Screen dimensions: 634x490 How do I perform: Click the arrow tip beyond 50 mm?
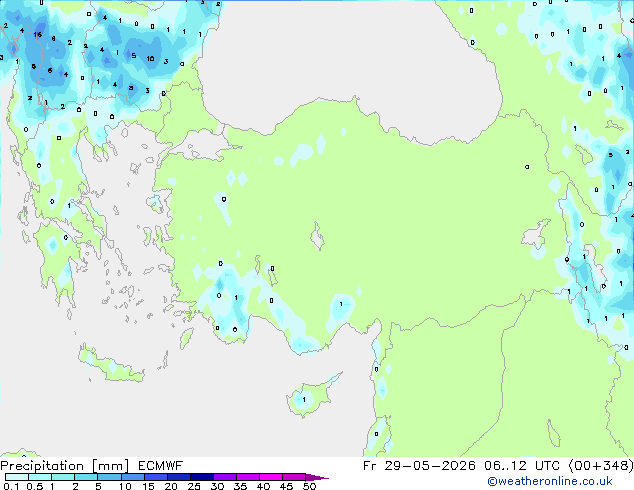(318, 477)
